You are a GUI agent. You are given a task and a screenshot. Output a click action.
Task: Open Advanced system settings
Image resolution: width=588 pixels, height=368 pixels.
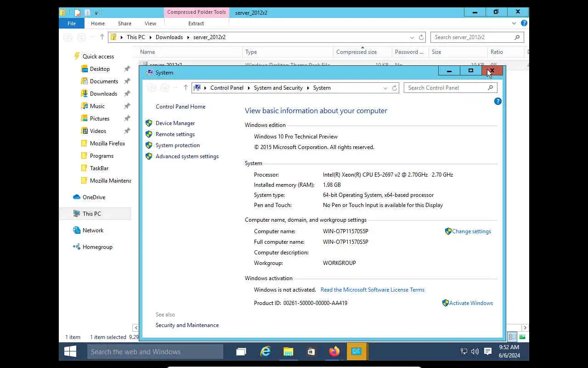click(187, 156)
